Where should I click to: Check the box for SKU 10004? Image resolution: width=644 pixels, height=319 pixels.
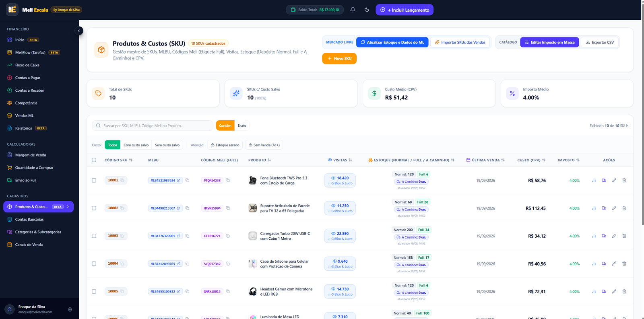coord(94,263)
